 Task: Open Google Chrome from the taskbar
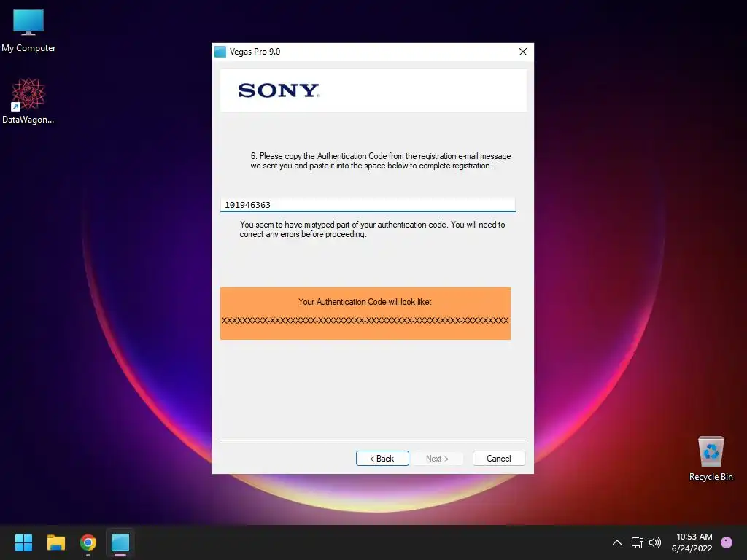pyautogui.click(x=88, y=542)
